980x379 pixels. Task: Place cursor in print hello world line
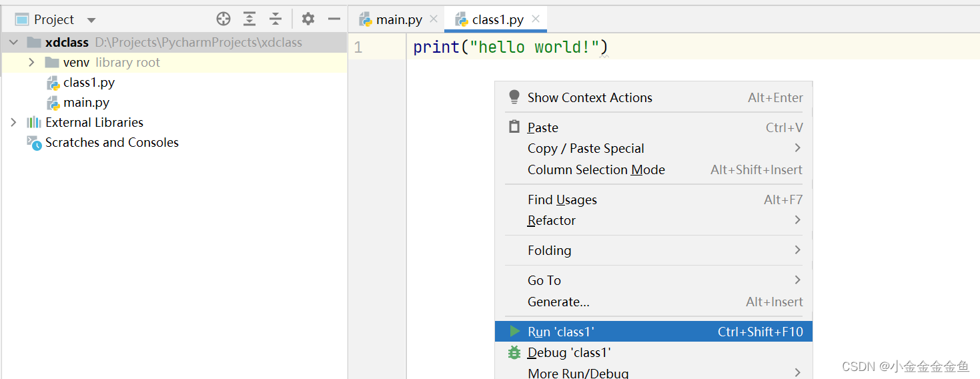[x=510, y=47]
